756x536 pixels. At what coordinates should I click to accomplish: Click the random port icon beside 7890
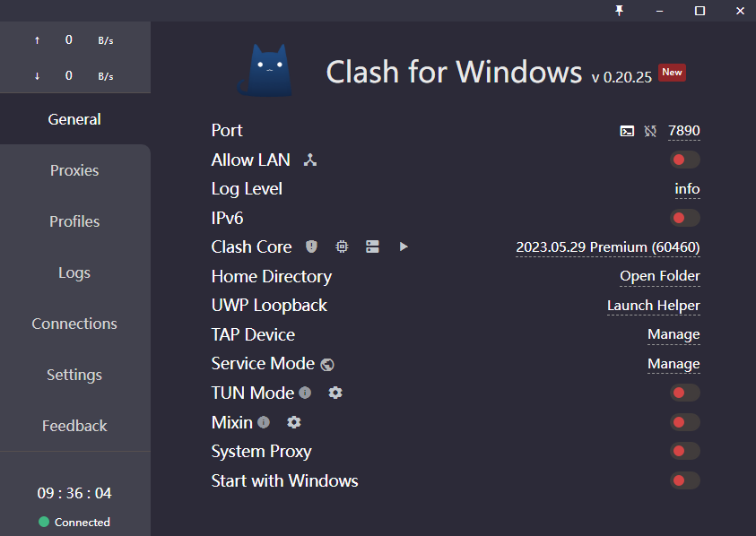click(x=650, y=131)
